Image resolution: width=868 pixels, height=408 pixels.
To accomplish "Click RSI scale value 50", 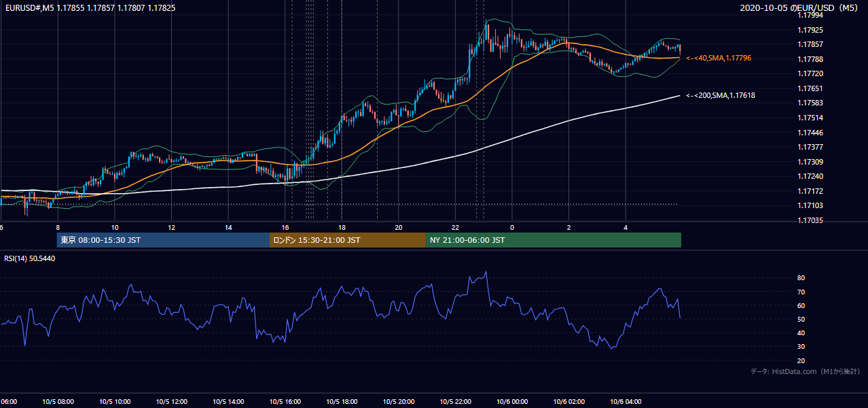I will click(x=801, y=319).
